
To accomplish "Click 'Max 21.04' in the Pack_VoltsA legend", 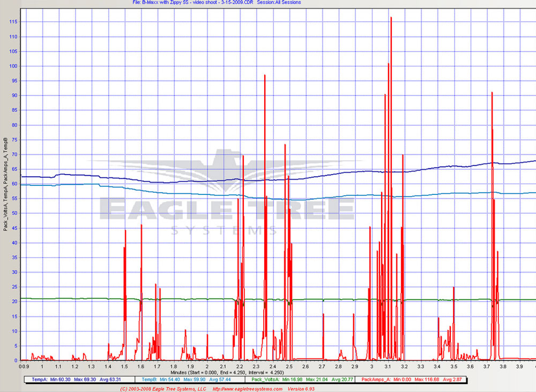I will pos(317,380).
